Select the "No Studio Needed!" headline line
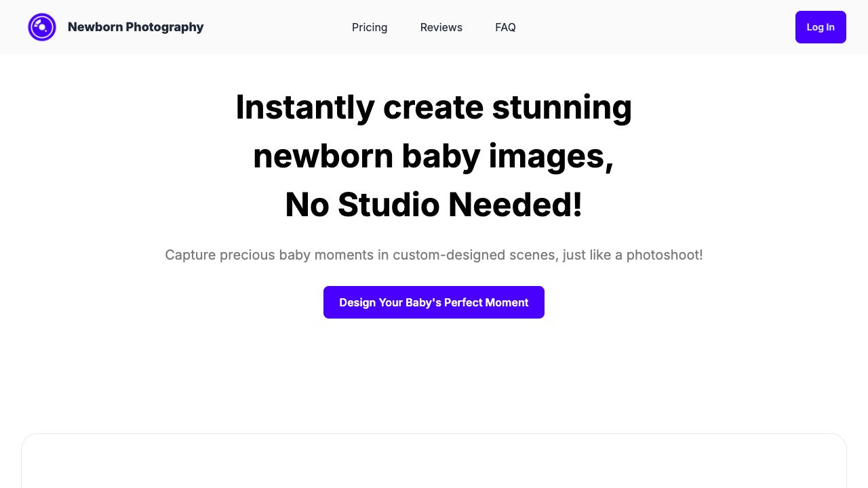The width and height of the screenshot is (868, 488). (434, 205)
